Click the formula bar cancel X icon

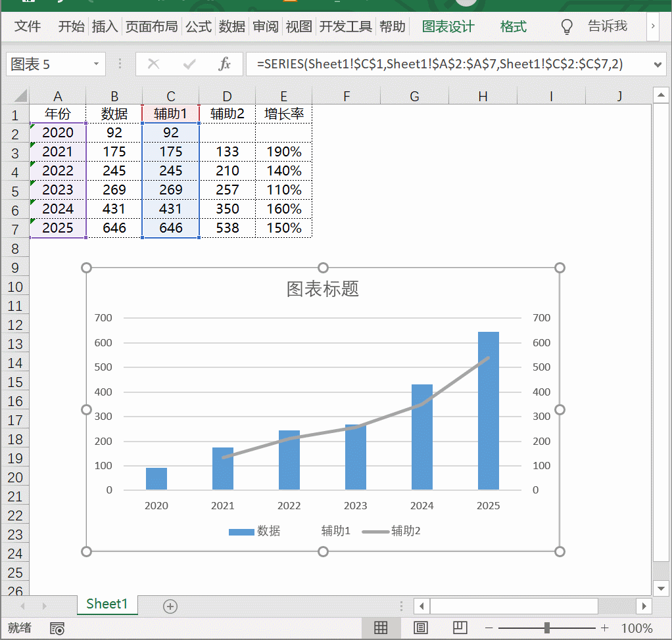tap(153, 64)
